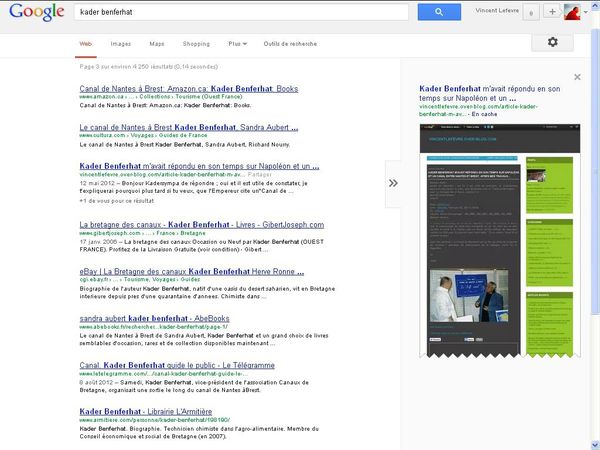The image size is (600, 450).
Task: Click the www.amazon.ca green URL
Action: point(161,96)
